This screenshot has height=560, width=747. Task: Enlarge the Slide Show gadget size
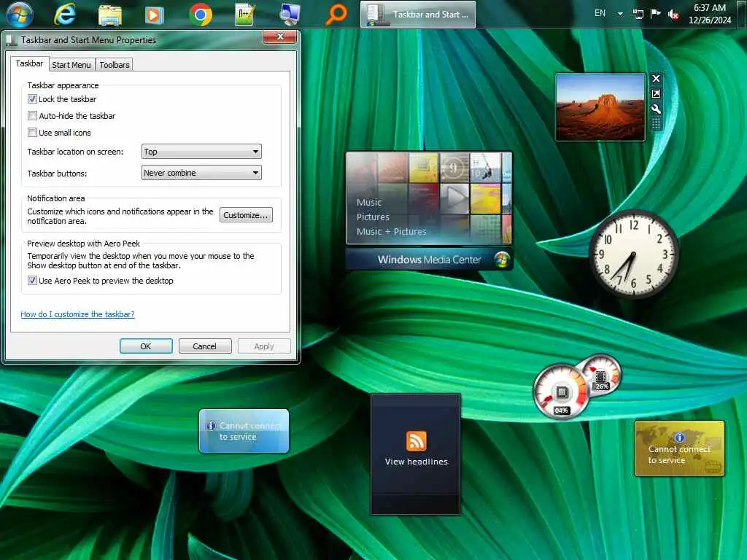pos(656,94)
